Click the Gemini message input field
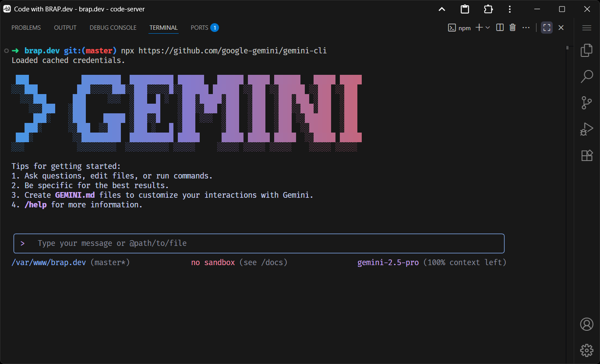 pos(263,243)
